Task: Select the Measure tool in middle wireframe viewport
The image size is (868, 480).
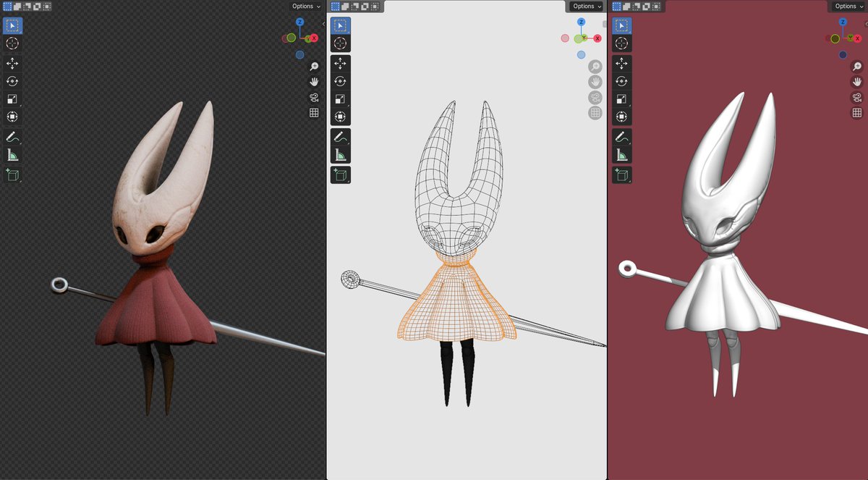Action: [340, 154]
